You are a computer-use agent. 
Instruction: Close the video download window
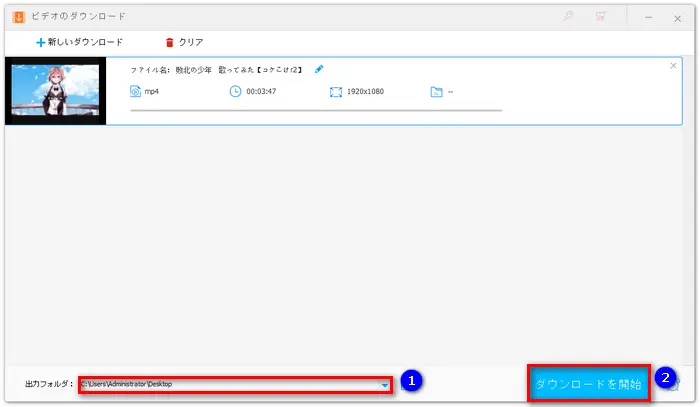679,17
